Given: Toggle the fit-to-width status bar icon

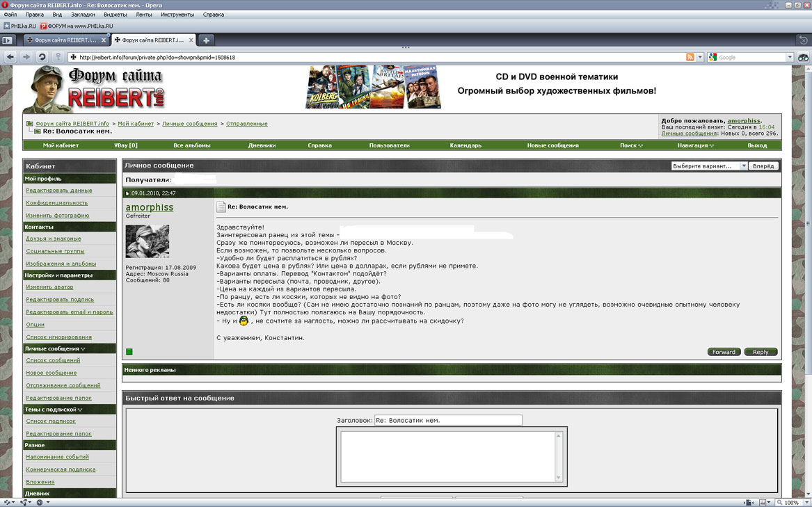Looking at the screenshot, I should [748, 502].
